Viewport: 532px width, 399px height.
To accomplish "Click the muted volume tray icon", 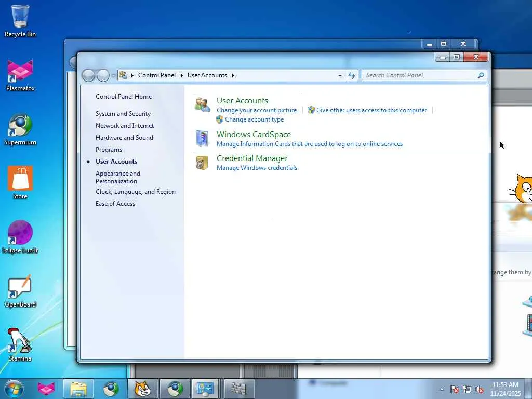I will point(480,390).
